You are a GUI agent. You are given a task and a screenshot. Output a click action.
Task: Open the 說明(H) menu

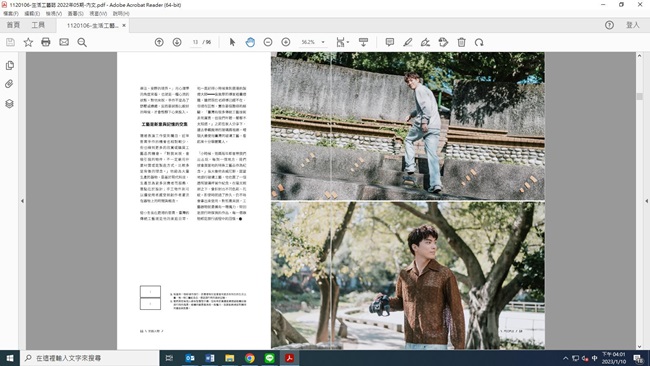pyautogui.click(x=121, y=14)
